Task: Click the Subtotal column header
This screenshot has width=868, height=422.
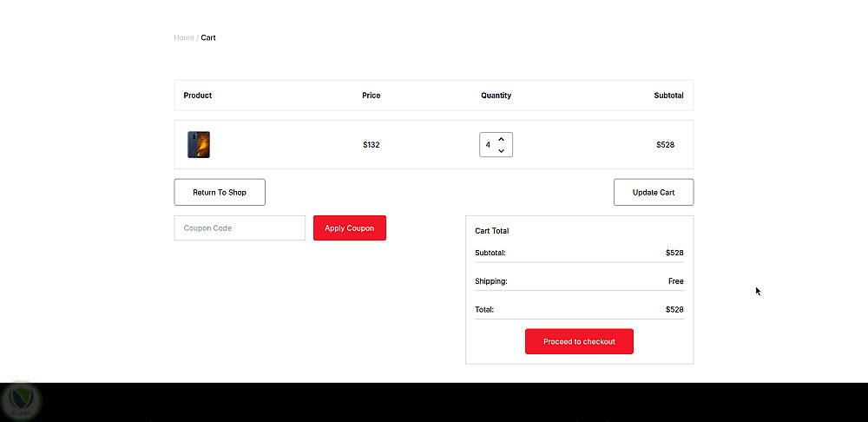Action: 668,96
